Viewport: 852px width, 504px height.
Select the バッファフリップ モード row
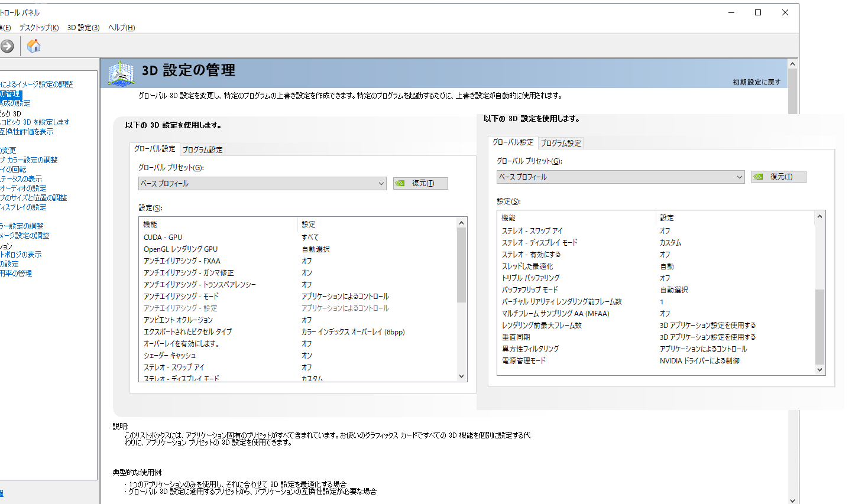[656, 290]
